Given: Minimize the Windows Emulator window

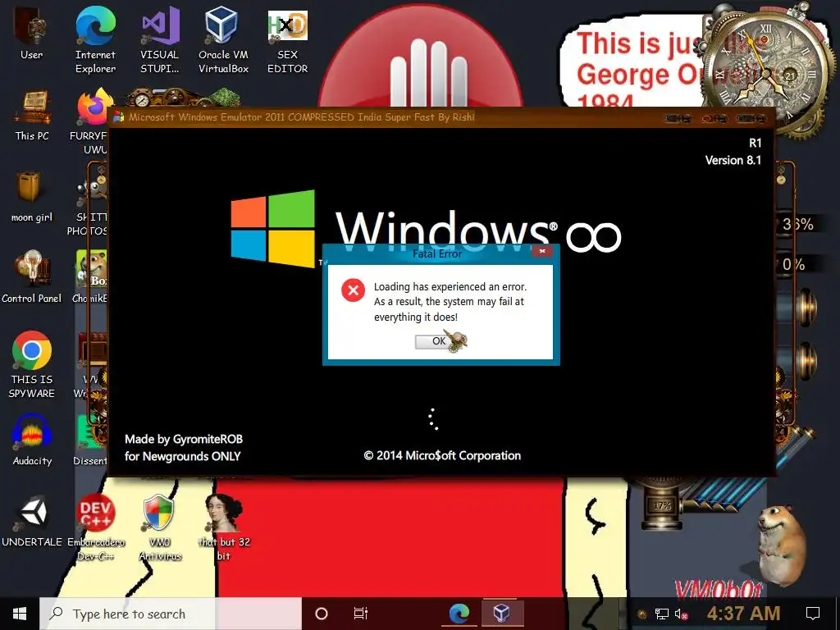Looking at the screenshot, I should point(677,118).
